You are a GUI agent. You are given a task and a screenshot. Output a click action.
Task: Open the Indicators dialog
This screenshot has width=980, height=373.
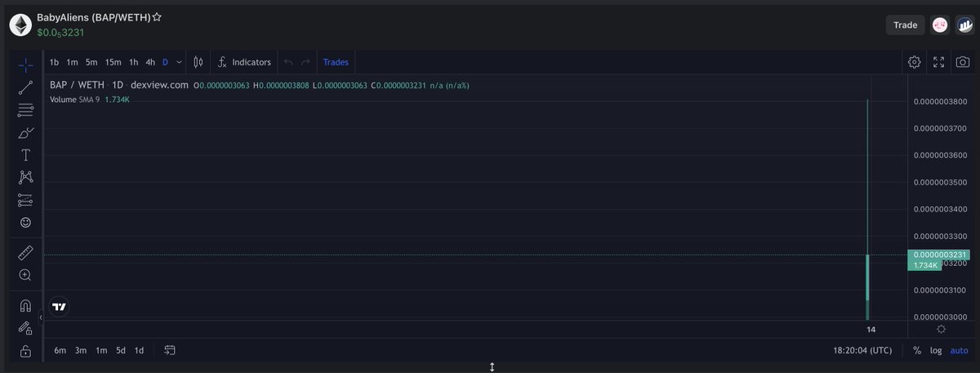[x=244, y=62]
